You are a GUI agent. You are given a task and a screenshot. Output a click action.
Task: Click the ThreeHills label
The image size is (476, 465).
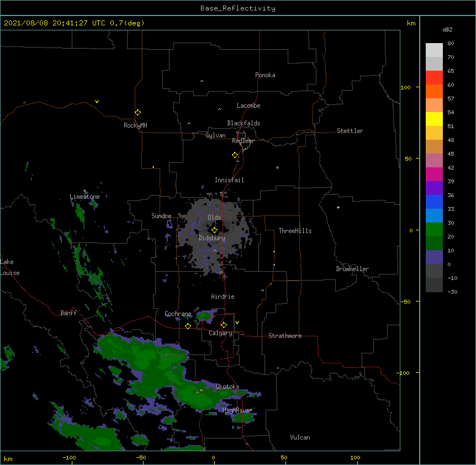coord(295,231)
